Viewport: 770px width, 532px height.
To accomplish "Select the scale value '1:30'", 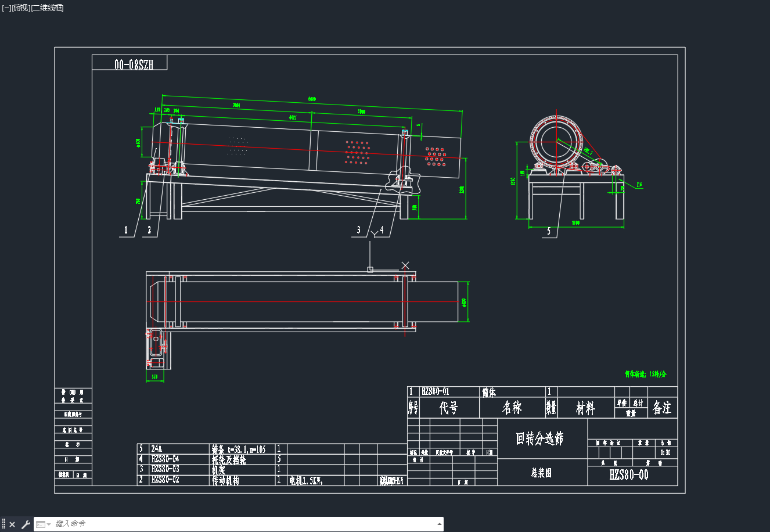I will [665, 452].
